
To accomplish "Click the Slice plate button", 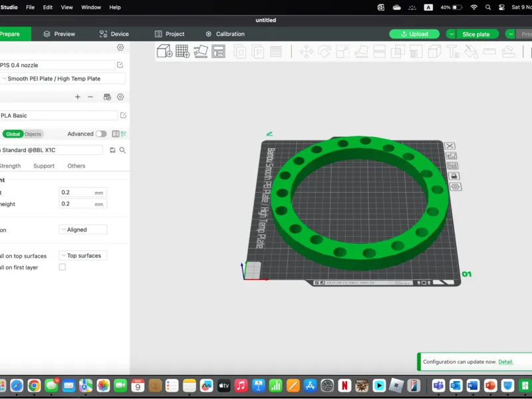I will [476, 35].
